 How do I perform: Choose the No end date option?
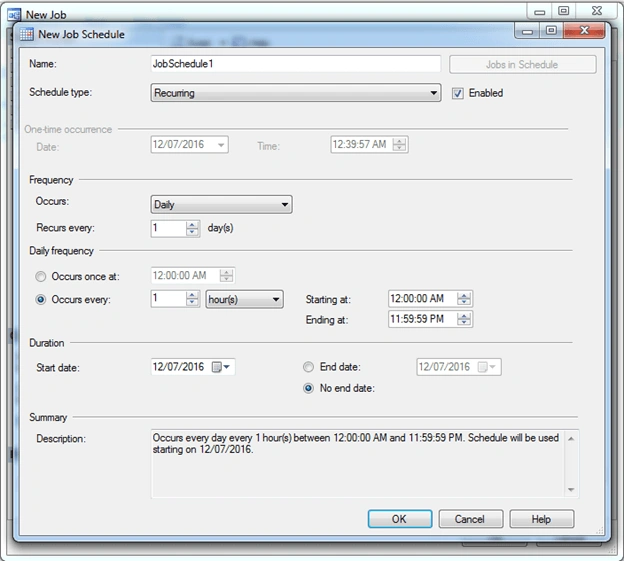308,388
